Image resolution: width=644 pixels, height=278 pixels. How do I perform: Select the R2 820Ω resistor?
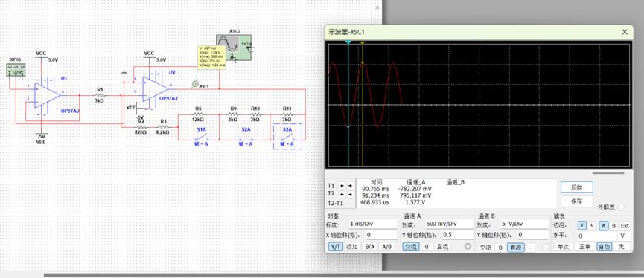(x=141, y=127)
